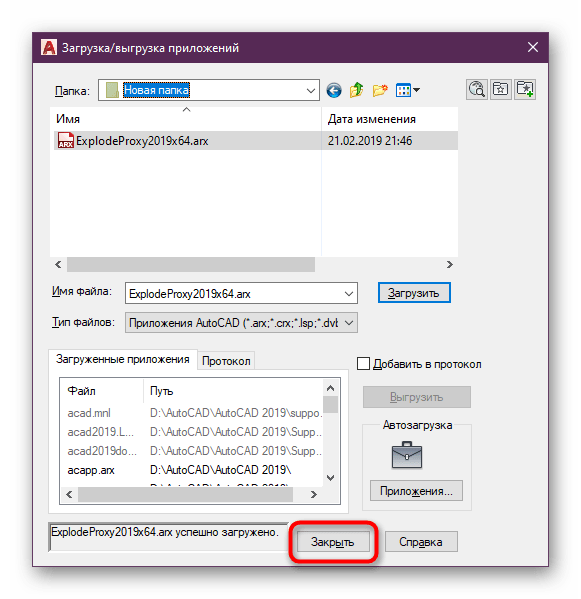Click the loaded apps vertical scrollbar down arrow
This screenshot has height=599, width=581.
pos(331,478)
